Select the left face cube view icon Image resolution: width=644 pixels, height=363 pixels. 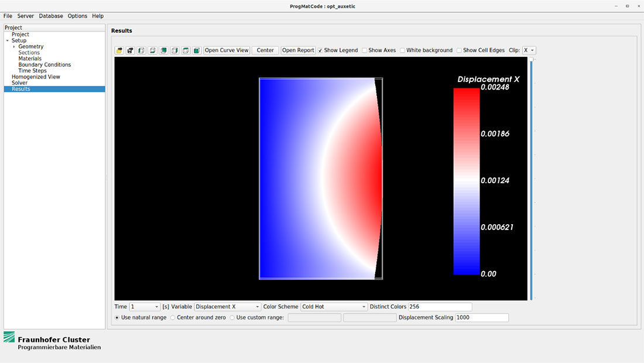tap(141, 50)
